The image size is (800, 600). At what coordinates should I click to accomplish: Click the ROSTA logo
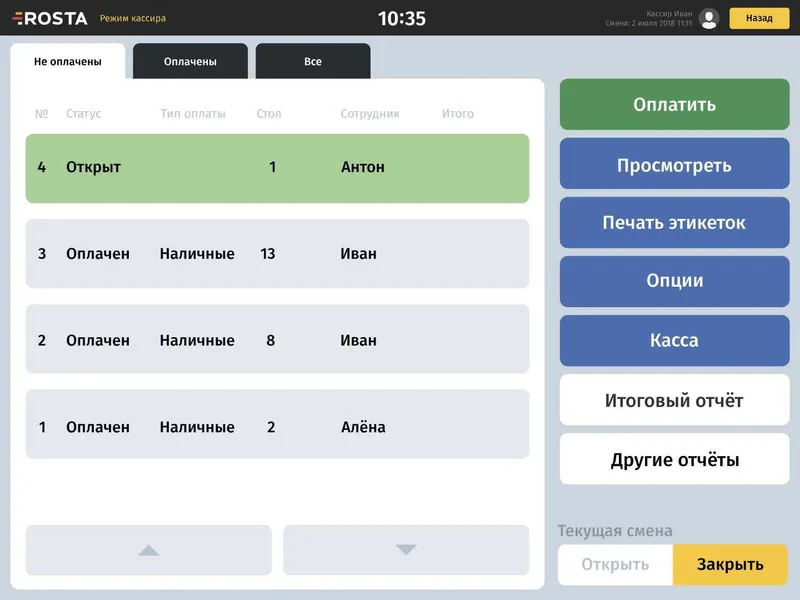49,18
